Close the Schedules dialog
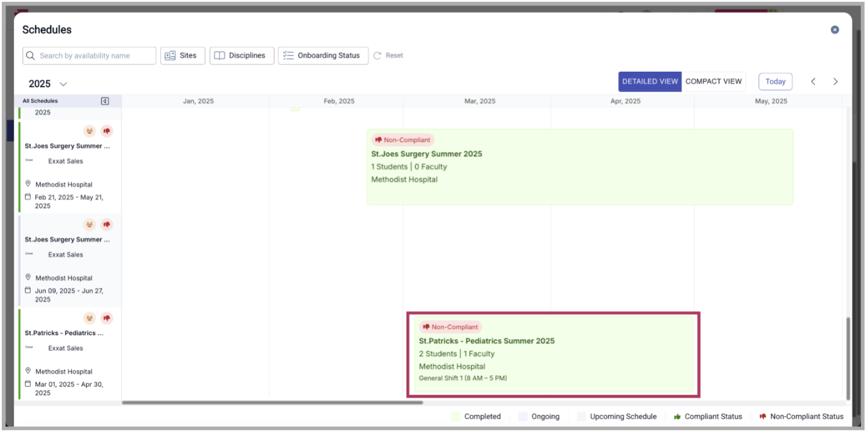 point(835,30)
